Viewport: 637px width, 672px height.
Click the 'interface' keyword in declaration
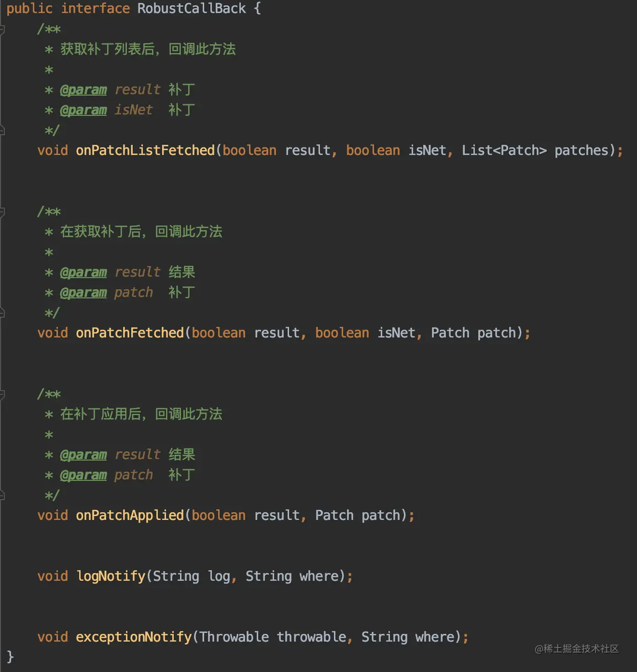point(95,8)
